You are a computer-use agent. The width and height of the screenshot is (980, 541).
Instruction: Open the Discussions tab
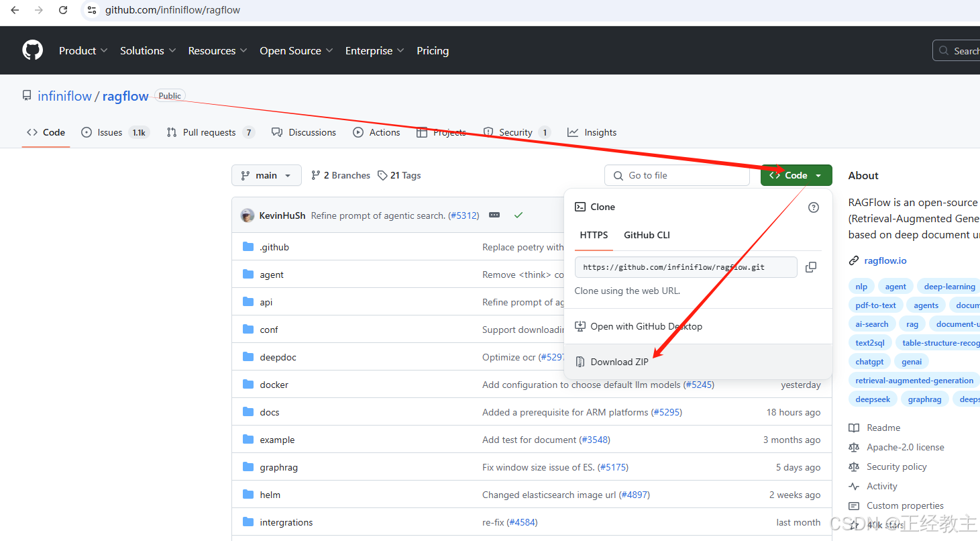pyautogui.click(x=304, y=132)
